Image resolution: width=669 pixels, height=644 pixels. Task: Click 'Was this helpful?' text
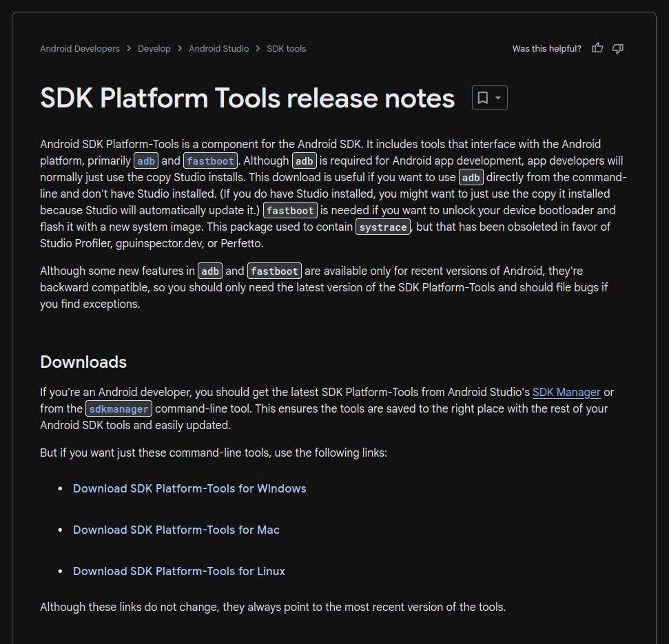pos(546,49)
